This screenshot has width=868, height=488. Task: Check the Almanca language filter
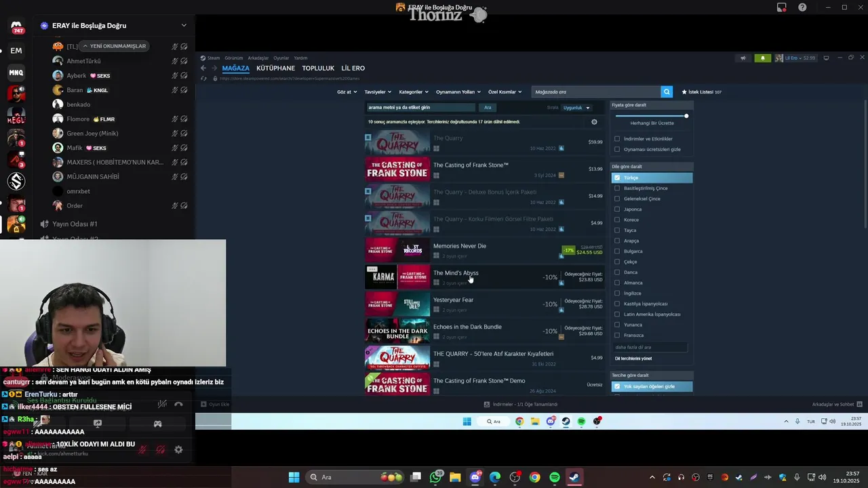click(617, 283)
